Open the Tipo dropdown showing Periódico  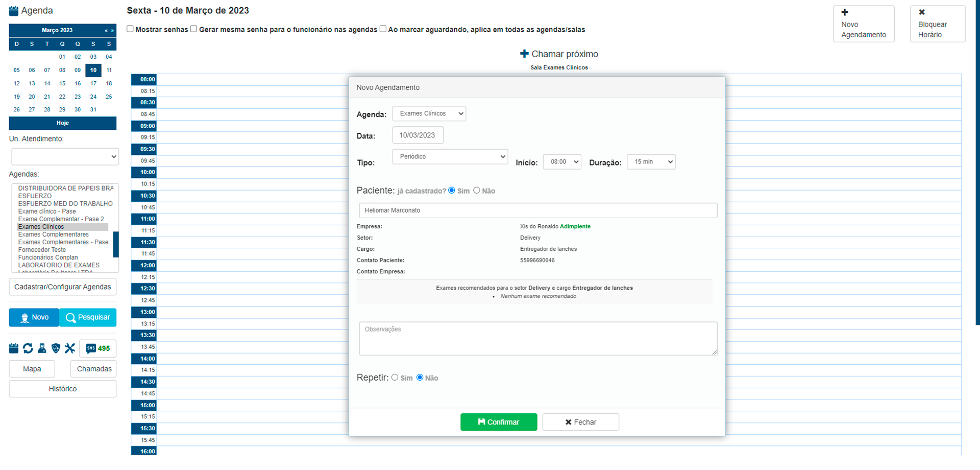click(450, 156)
